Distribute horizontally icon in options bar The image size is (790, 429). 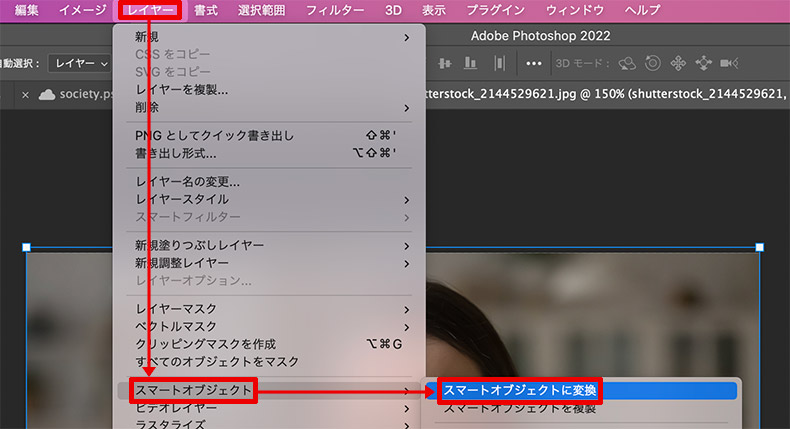(499, 64)
